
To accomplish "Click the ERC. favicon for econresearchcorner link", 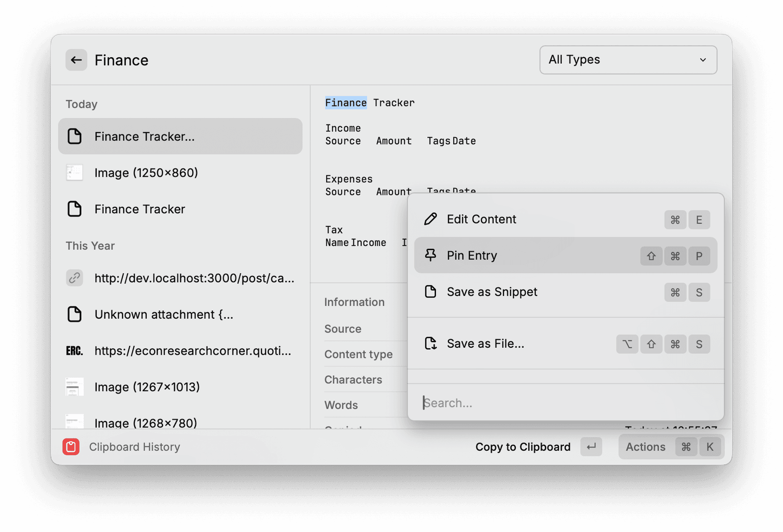I will click(74, 351).
